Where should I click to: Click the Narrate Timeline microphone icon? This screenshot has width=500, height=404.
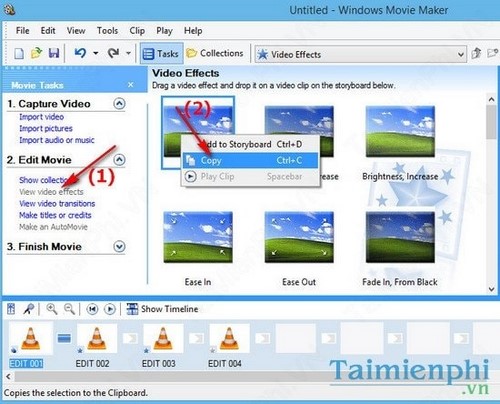[x=29, y=309]
